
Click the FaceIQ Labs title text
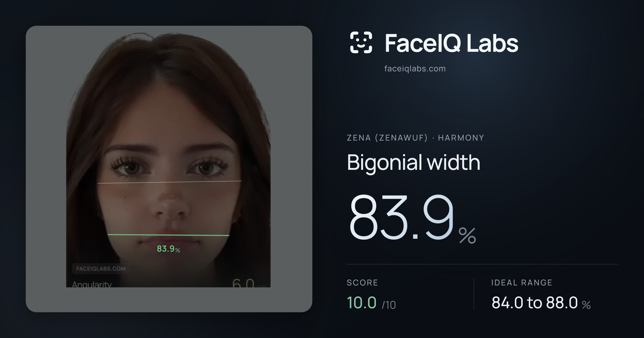pyautogui.click(x=451, y=43)
